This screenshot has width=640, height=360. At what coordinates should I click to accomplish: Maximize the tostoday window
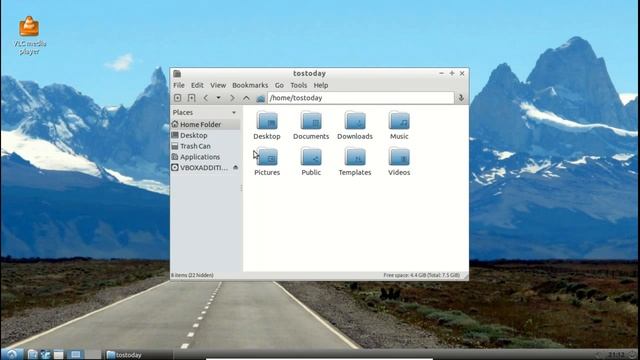[x=452, y=73]
